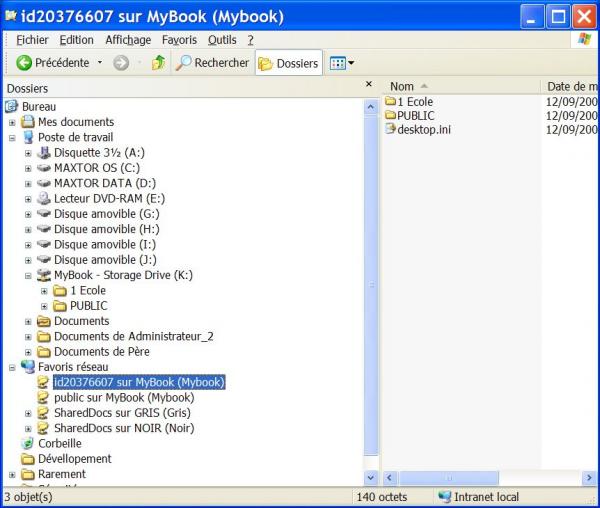Go up one folder level icon
This screenshot has height=508, width=600.
[158, 63]
